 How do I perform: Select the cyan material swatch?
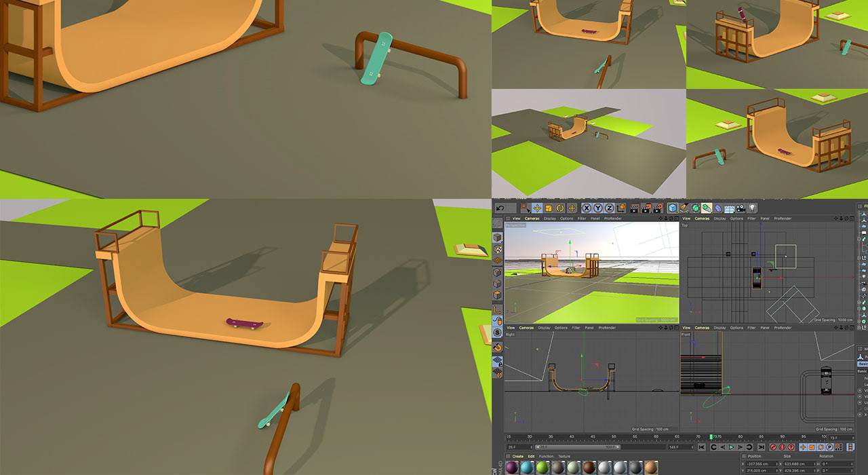(x=527, y=468)
